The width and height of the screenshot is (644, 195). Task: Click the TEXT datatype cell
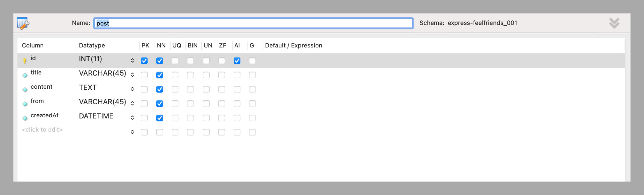[x=88, y=87]
